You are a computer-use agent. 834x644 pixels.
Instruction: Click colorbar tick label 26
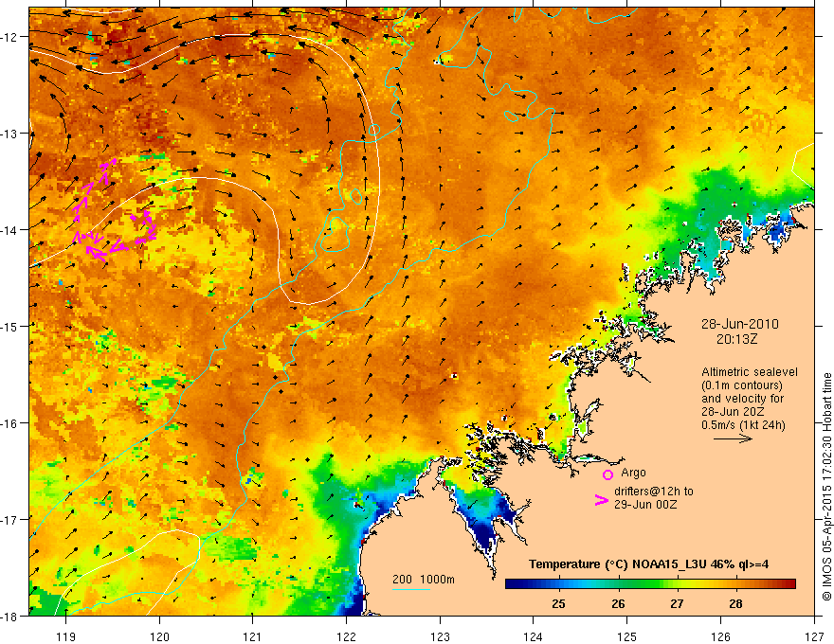coord(618,604)
